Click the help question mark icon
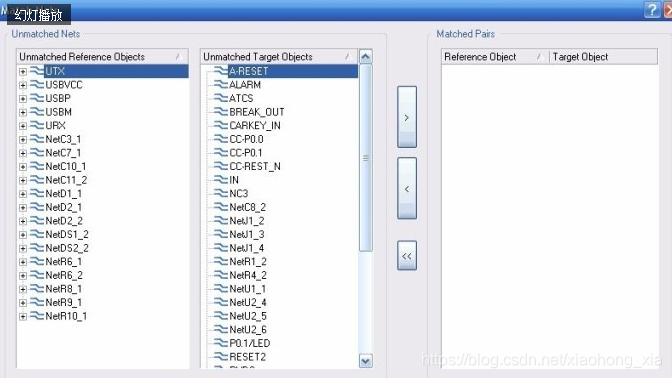This screenshot has height=378, width=672. (652, 9)
